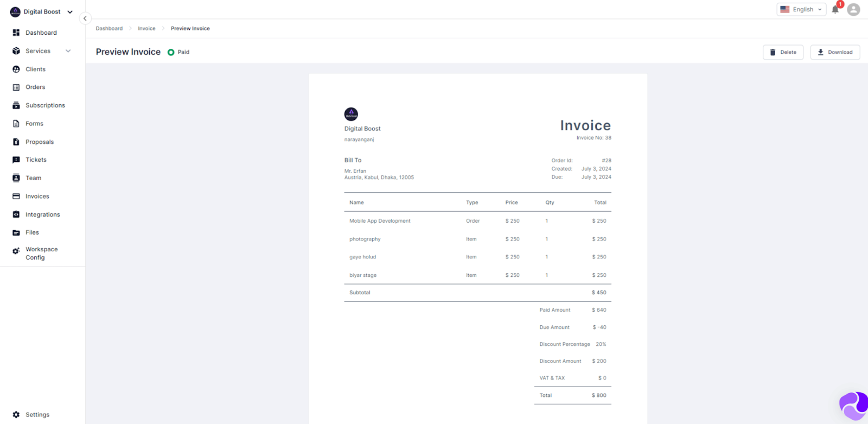This screenshot has width=868, height=424.
Task: Click the Due Amount $ -40 value
Action: pos(599,327)
